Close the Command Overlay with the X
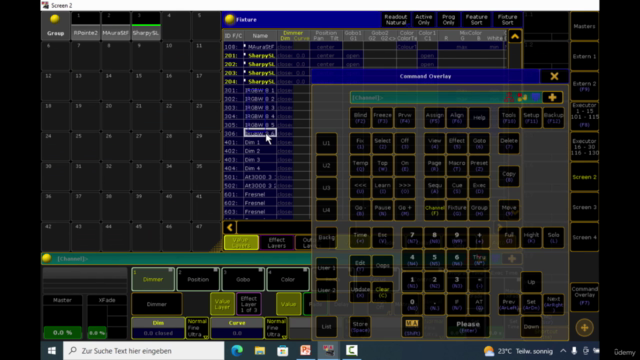Image resolution: width=640 pixels, height=360 pixels. pos(554,76)
